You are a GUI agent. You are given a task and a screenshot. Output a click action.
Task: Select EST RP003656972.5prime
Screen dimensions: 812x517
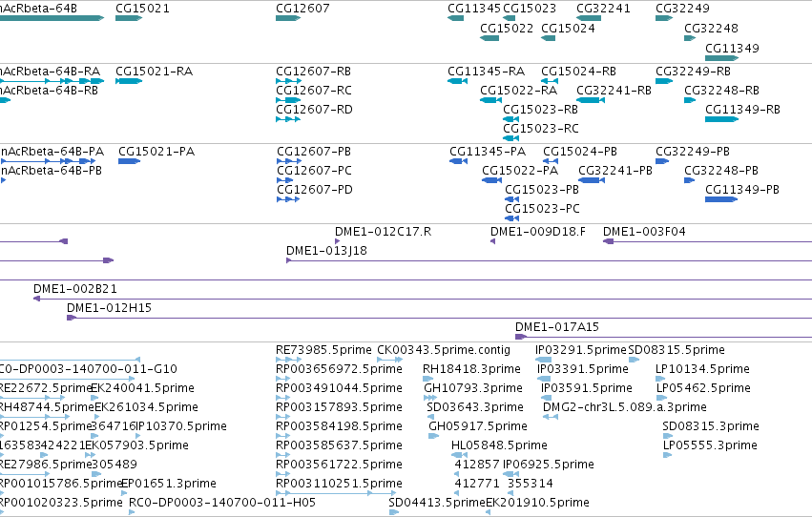(282, 379)
